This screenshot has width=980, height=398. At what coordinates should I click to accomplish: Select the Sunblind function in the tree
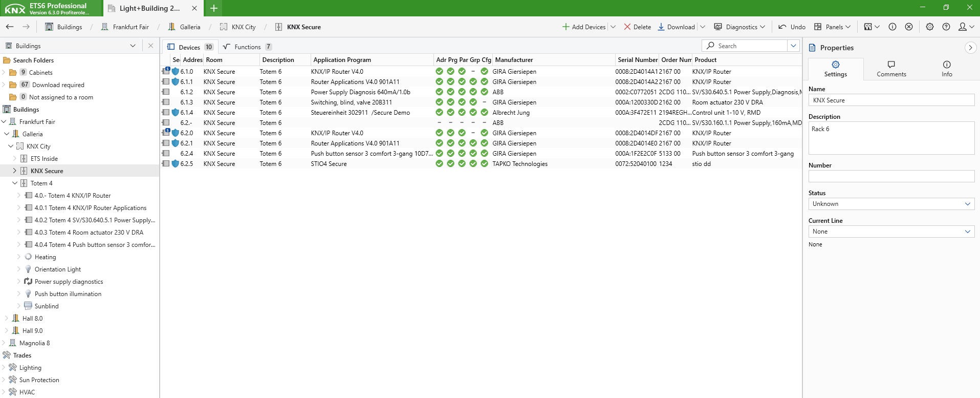point(47,306)
